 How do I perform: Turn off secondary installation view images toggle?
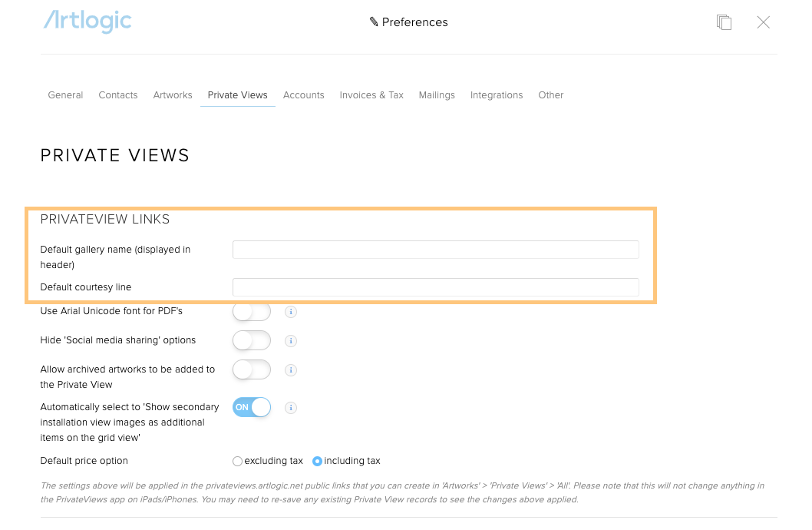pos(252,407)
